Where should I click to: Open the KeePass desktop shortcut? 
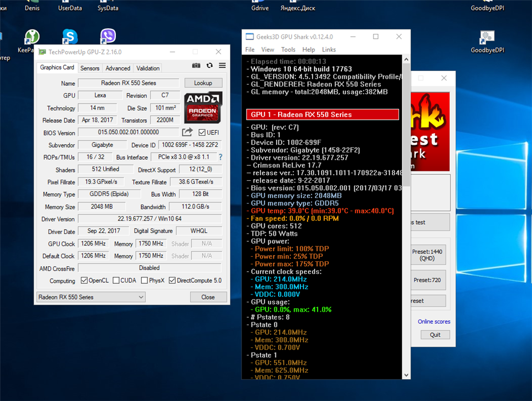click(32, 37)
